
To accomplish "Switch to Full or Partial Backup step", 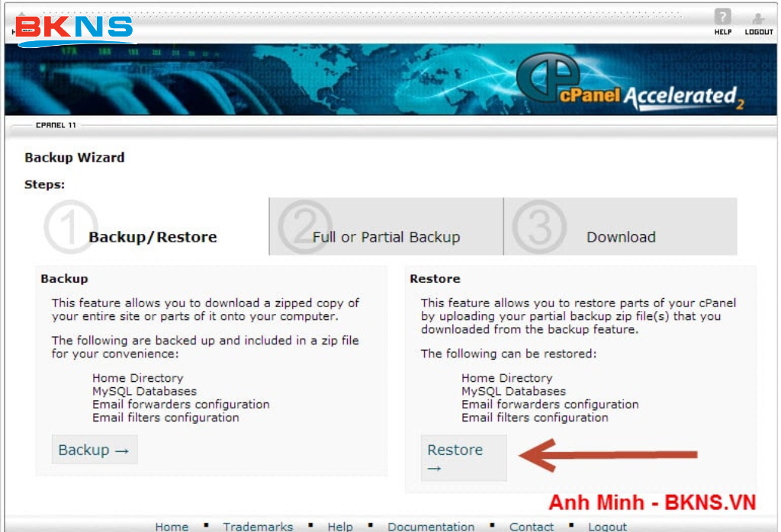I will tap(386, 237).
